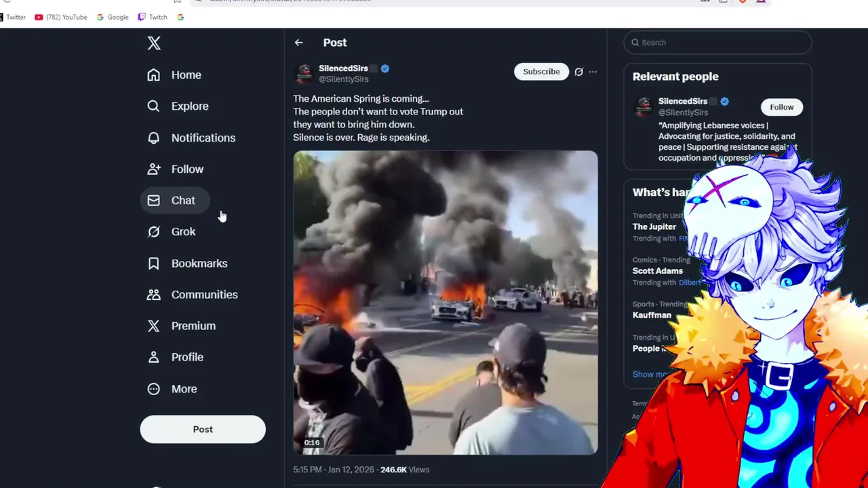Open the More circle icon

click(x=154, y=389)
